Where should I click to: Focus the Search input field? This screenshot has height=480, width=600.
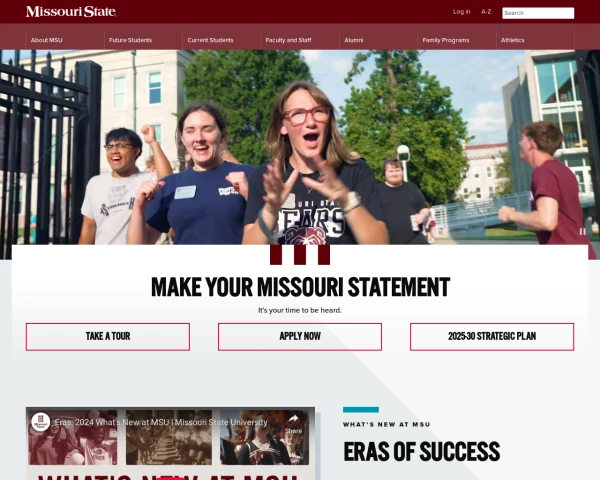coord(538,13)
